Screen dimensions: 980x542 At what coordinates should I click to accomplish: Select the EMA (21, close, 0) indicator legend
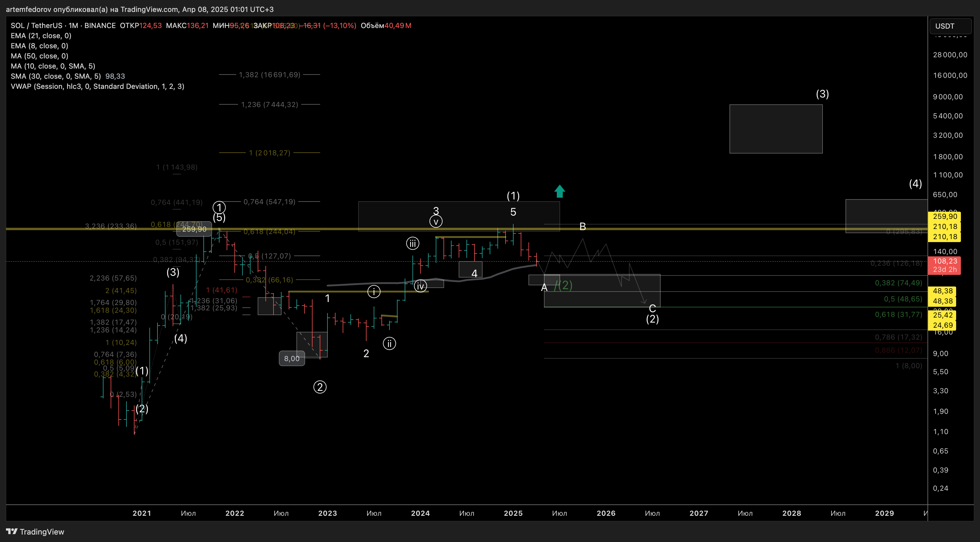41,36
